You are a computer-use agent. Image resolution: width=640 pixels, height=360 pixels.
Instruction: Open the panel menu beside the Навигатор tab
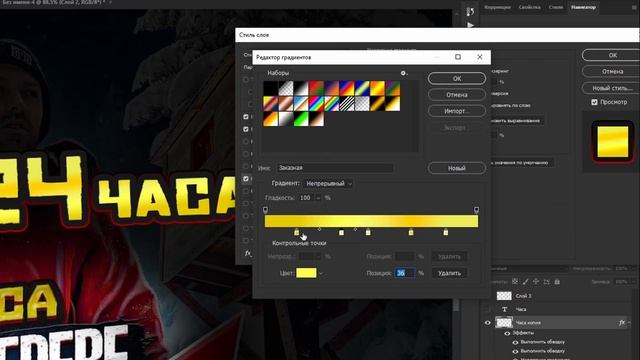[x=634, y=7]
